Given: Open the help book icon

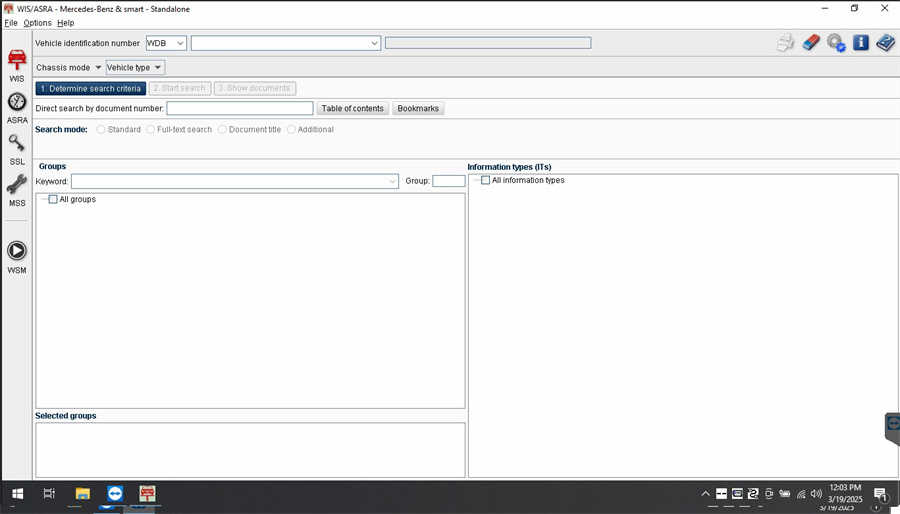Looking at the screenshot, I should pos(885,43).
